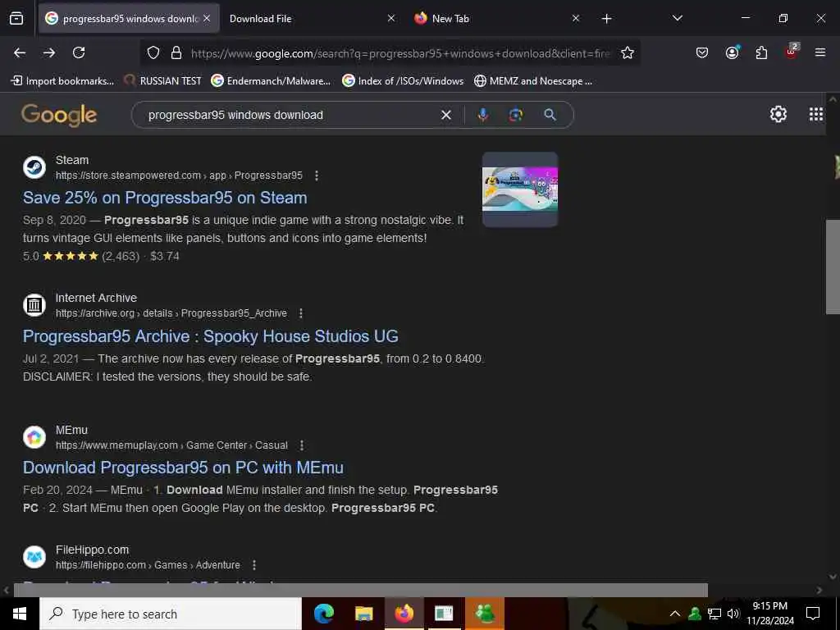Open Google apps grid
The image size is (840, 630).
(x=816, y=114)
